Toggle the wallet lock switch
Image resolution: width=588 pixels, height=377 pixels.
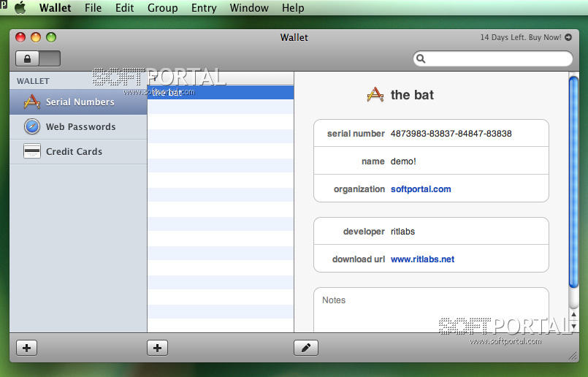[x=38, y=58]
